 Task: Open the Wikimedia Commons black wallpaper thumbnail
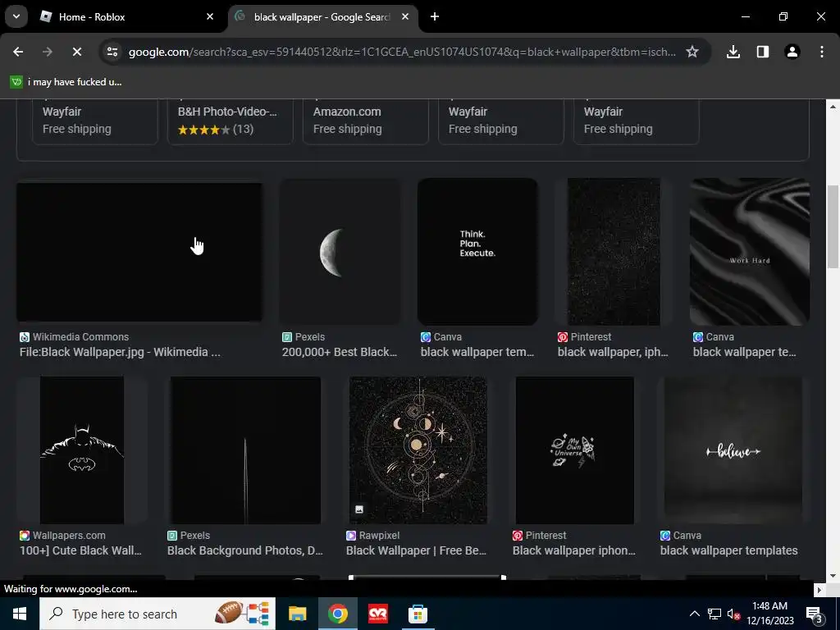point(139,252)
